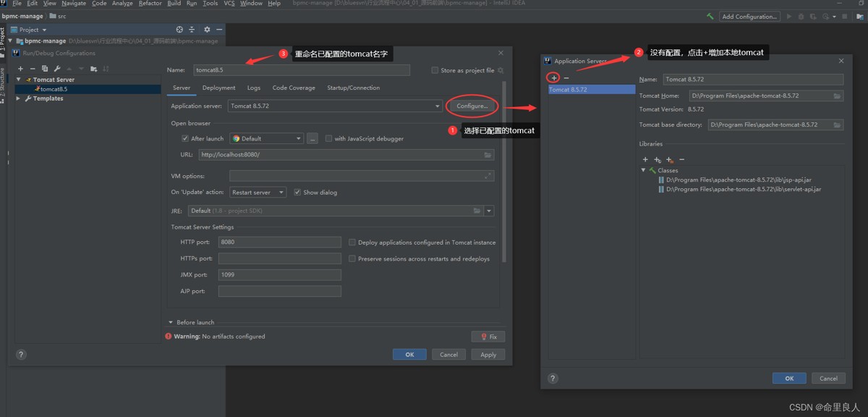Click configuration Name field tomcat8.5
The width and height of the screenshot is (868, 417).
(x=301, y=70)
